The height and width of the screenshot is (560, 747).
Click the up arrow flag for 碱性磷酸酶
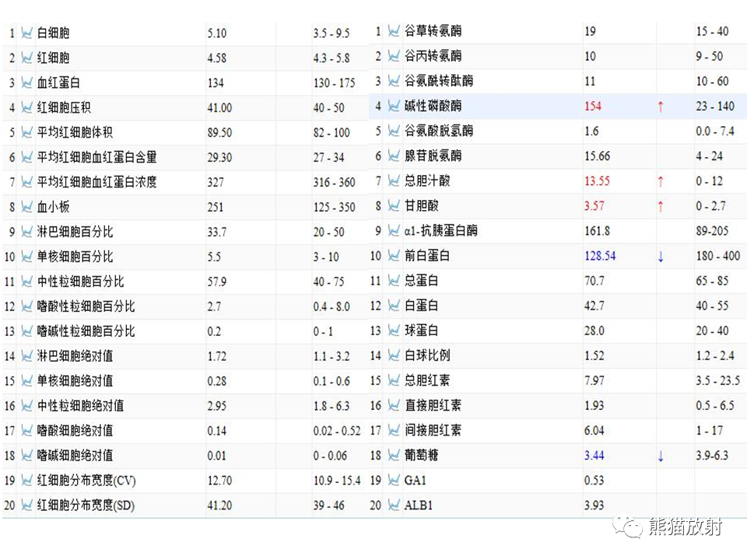[661, 107]
